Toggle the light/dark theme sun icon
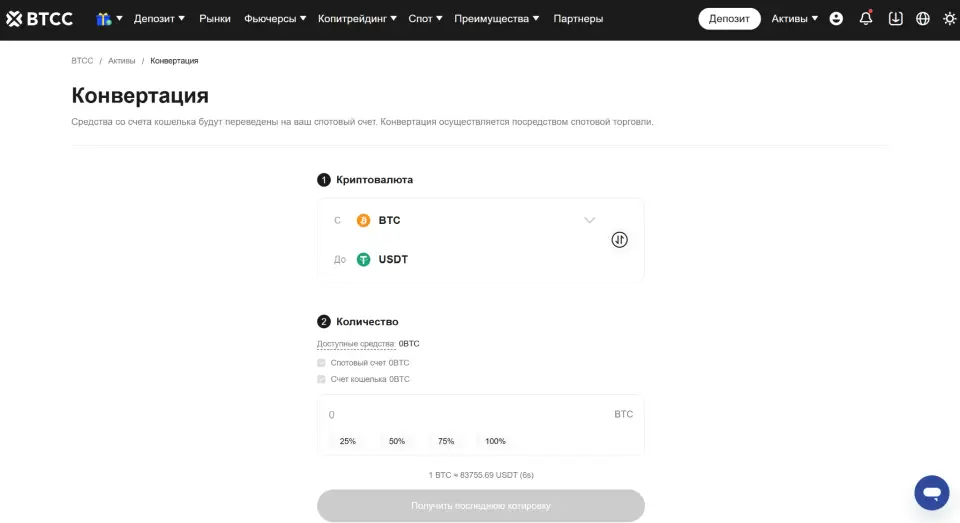960x523 pixels. (950, 19)
